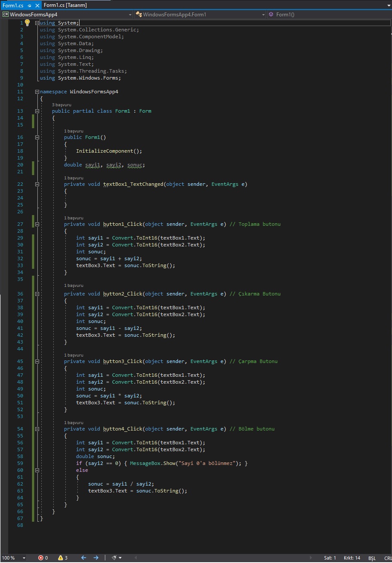Click the "Sat: 1" line indicator

[x=330, y=558]
